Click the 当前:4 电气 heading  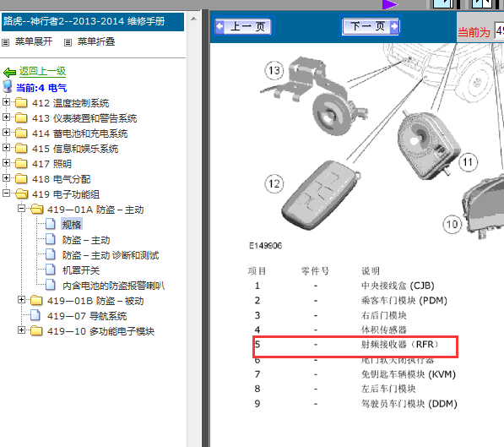pos(41,88)
